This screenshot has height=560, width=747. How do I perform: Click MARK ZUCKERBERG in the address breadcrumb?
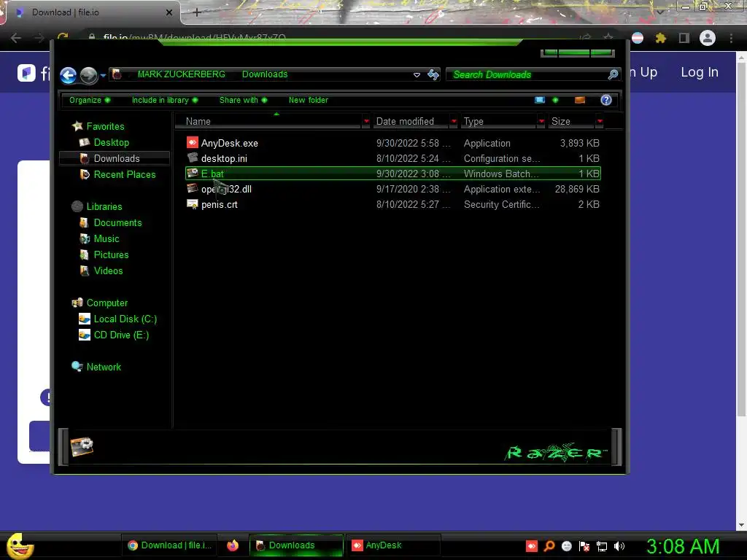click(182, 74)
